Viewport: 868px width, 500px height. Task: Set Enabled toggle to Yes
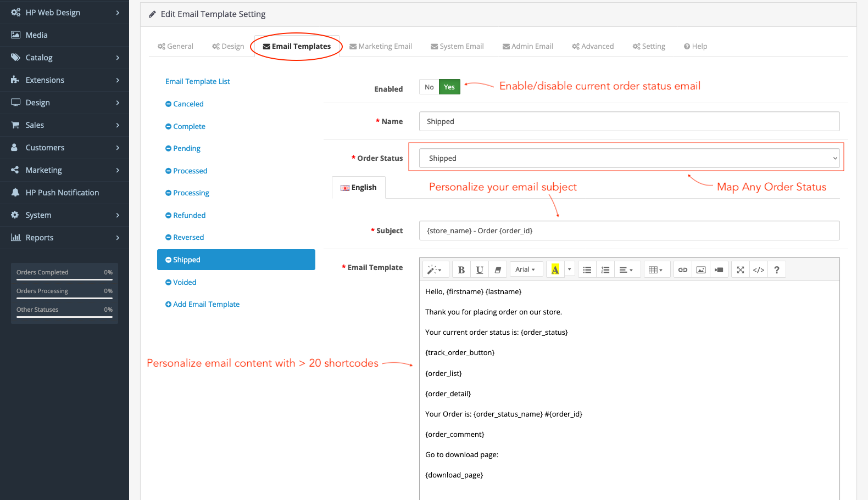(449, 87)
